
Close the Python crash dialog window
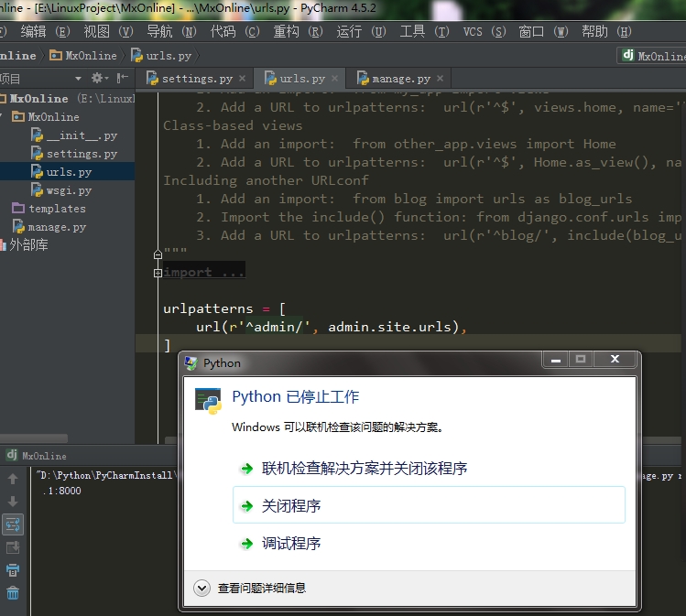pyautogui.click(x=615, y=359)
